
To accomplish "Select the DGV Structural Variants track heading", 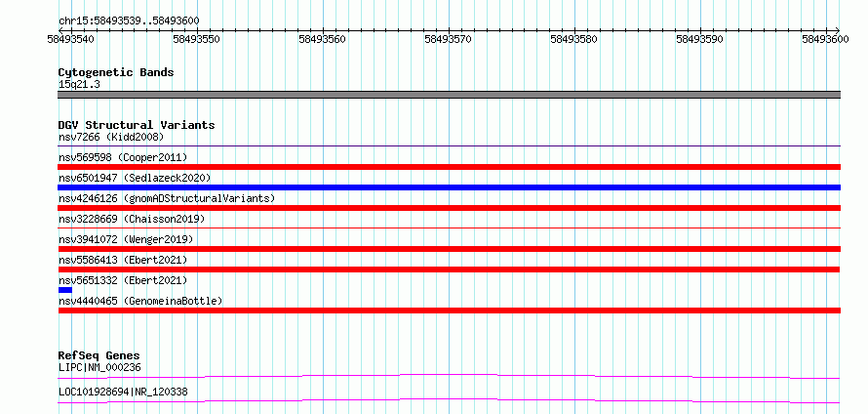I will pyautogui.click(x=137, y=125).
